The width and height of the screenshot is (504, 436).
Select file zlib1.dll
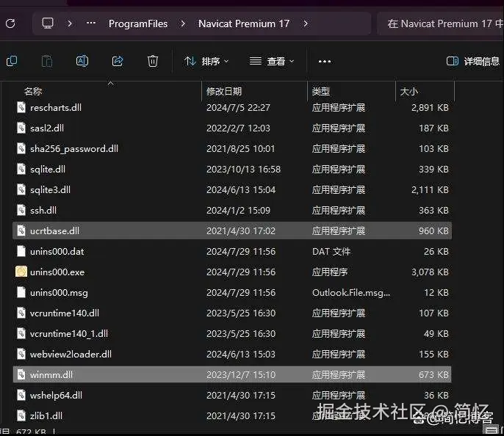tap(232, 415)
